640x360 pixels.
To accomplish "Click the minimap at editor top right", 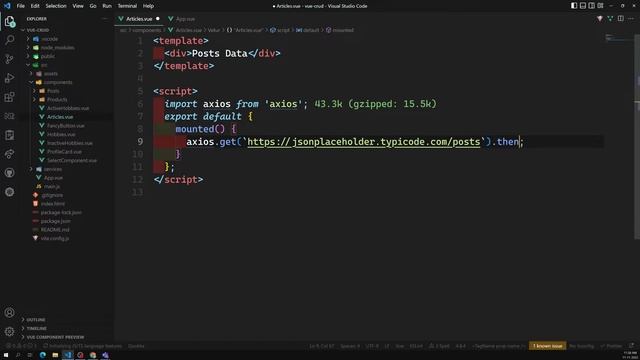I will pyautogui.click(x=618, y=38).
